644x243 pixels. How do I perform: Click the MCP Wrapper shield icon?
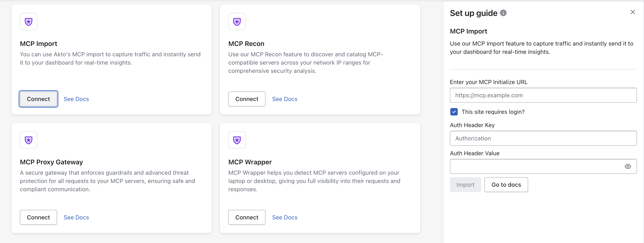point(237,140)
